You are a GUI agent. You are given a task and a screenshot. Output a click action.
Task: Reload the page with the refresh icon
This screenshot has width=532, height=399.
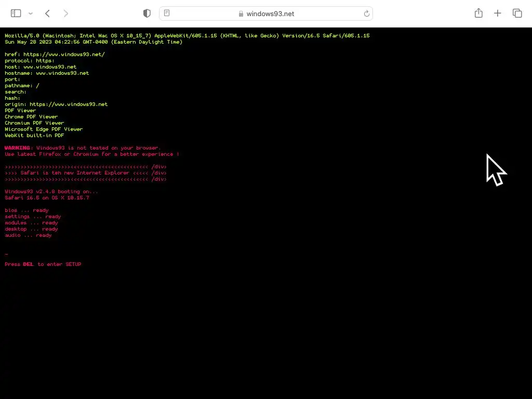[x=366, y=14]
